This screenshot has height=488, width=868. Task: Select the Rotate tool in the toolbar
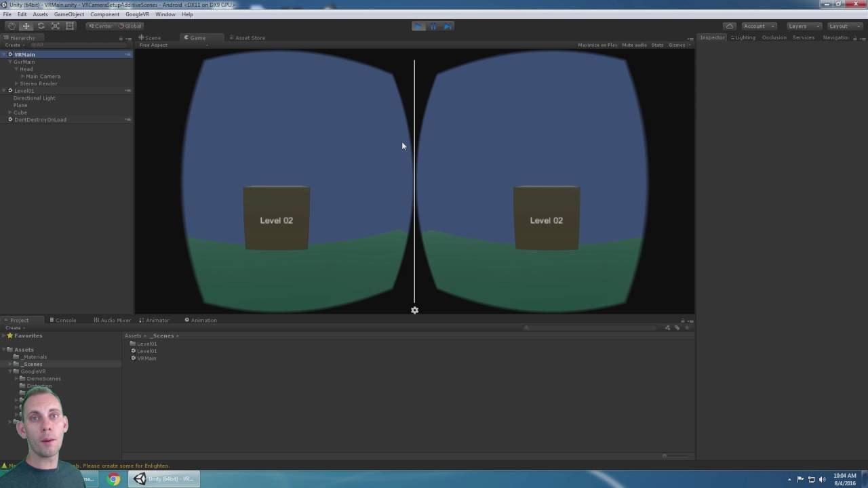41,26
